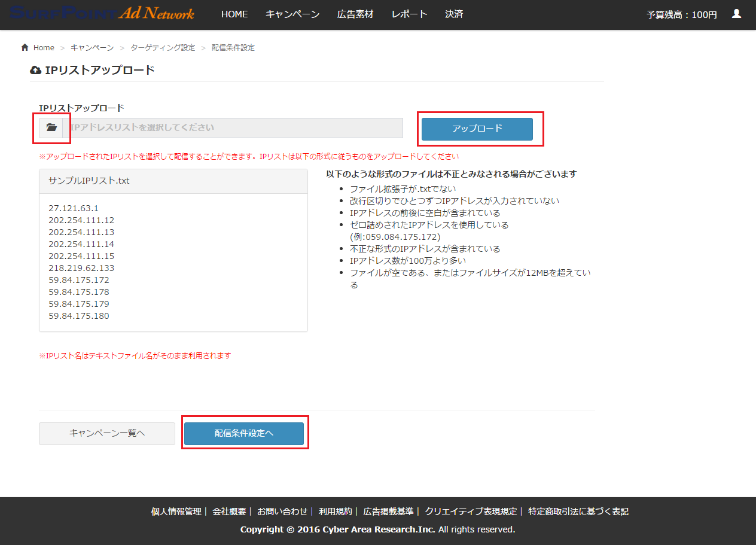756x545 pixels.
Task: Click the キャンペーン breadcrumb link
Action: click(x=92, y=48)
